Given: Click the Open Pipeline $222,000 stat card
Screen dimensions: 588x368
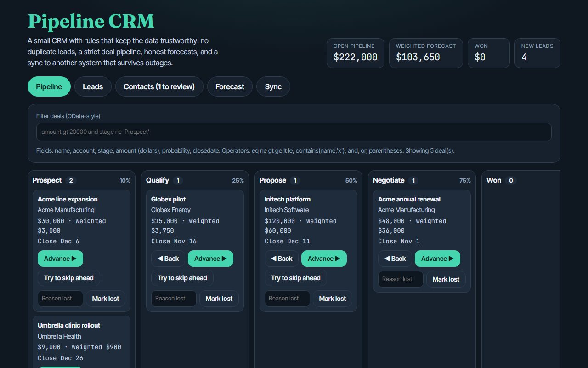Looking at the screenshot, I should pos(356,53).
